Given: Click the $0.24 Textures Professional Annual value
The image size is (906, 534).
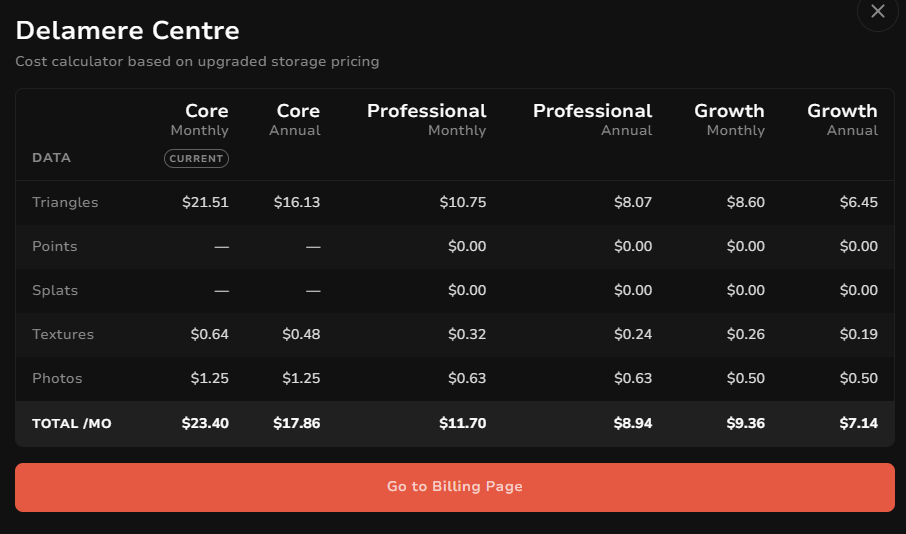Looking at the screenshot, I should click(633, 334).
